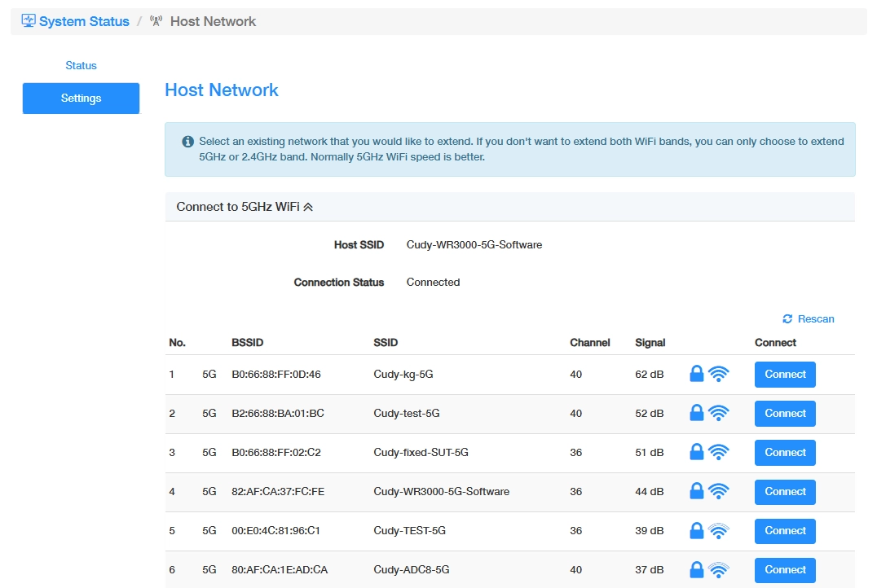Click the WiFi signal icon for Cudy-kg-5G
877x588 pixels.
tap(719, 373)
